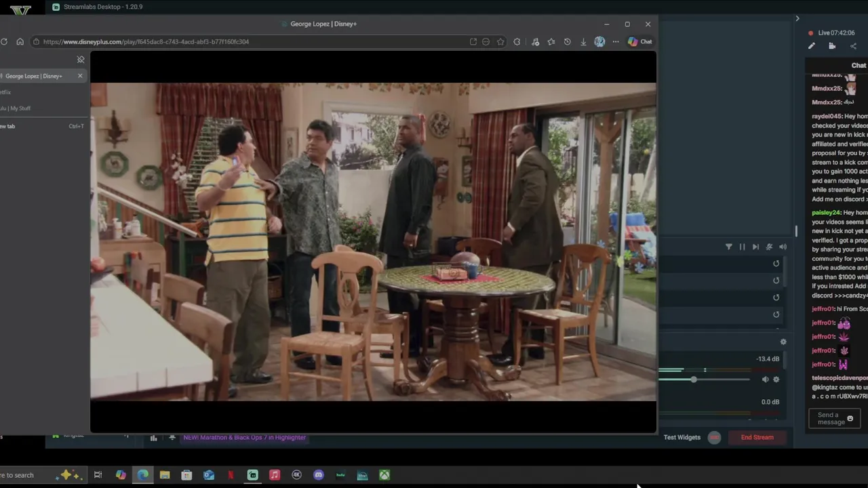The width and height of the screenshot is (868, 488).
Task: Open the browser profile avatar
Action: (x=599, y=41)
